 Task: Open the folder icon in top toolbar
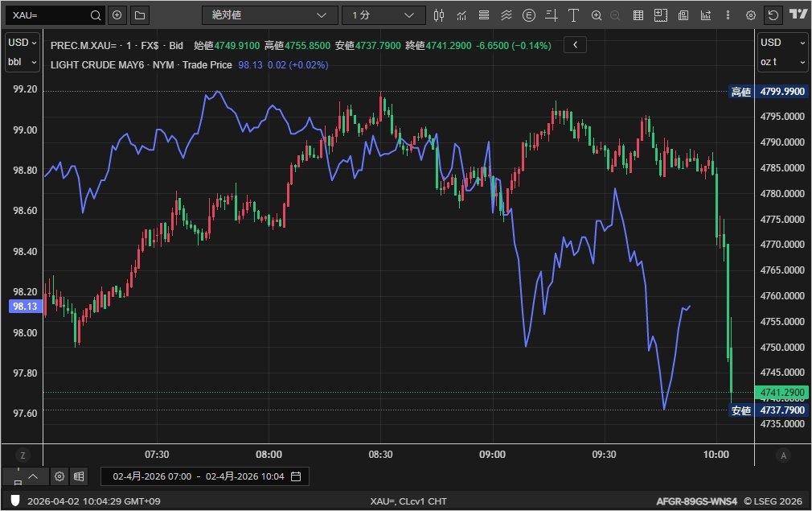click(140, 15)
